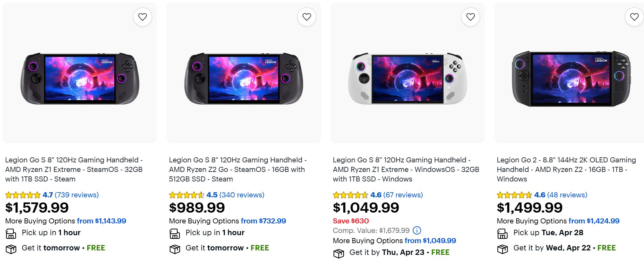The image size is (644, 266).
Task: Open the Legion Go 2 OLED product title
Action: 566,169
